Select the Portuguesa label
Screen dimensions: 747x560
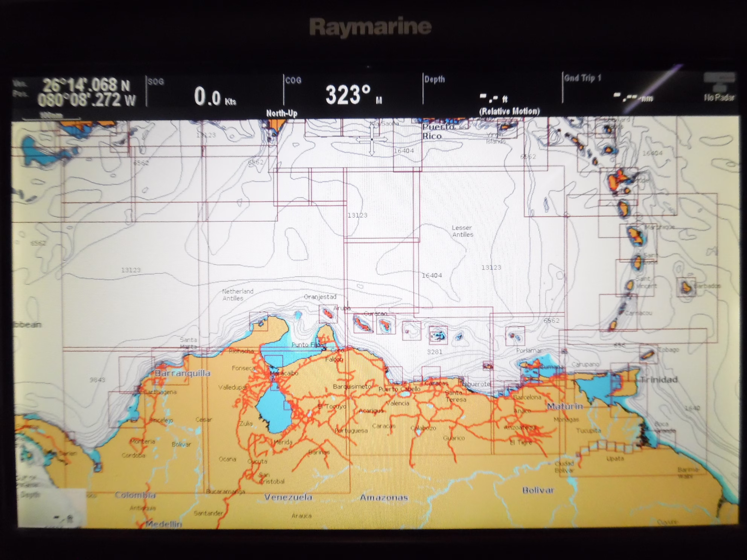pyautogui.click(x=351, y=431)
